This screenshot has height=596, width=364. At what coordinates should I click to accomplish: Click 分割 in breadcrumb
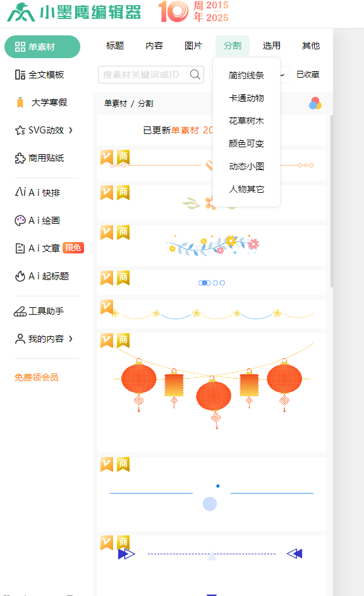point(145,104)
